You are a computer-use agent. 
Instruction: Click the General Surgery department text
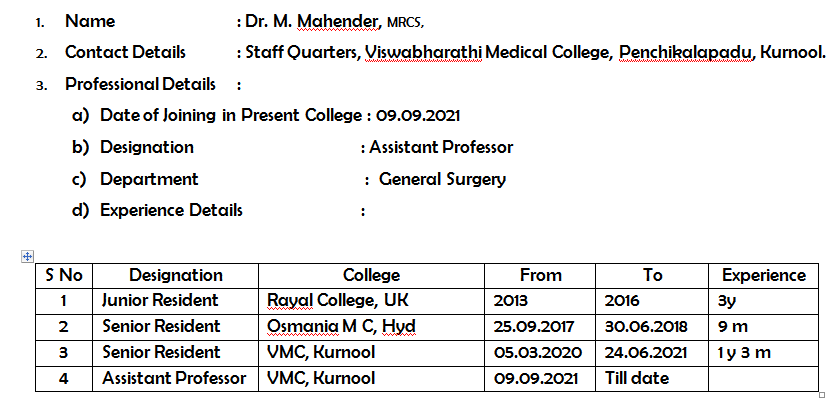click(x=443, y=179)
